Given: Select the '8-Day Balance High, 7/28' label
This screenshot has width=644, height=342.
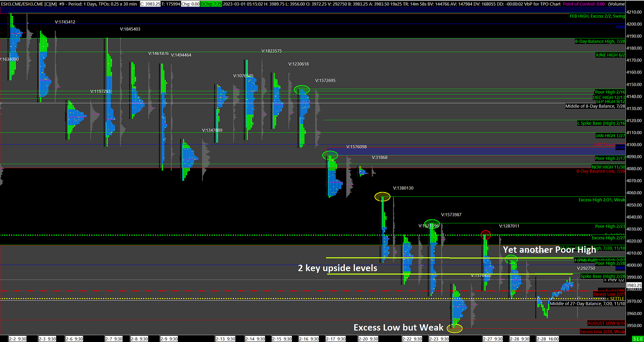Looking at the screenshot, I should tap(600, 41).
